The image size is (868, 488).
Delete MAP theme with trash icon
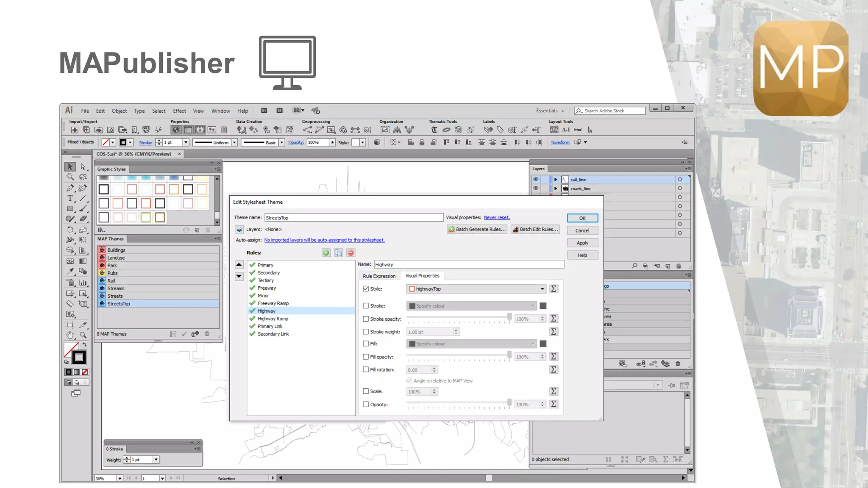[x=207, y=334]
